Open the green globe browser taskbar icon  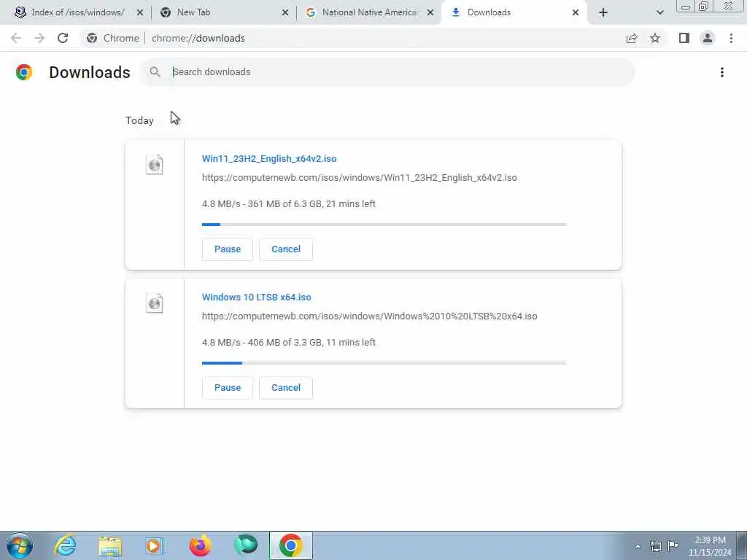(246, 545)
